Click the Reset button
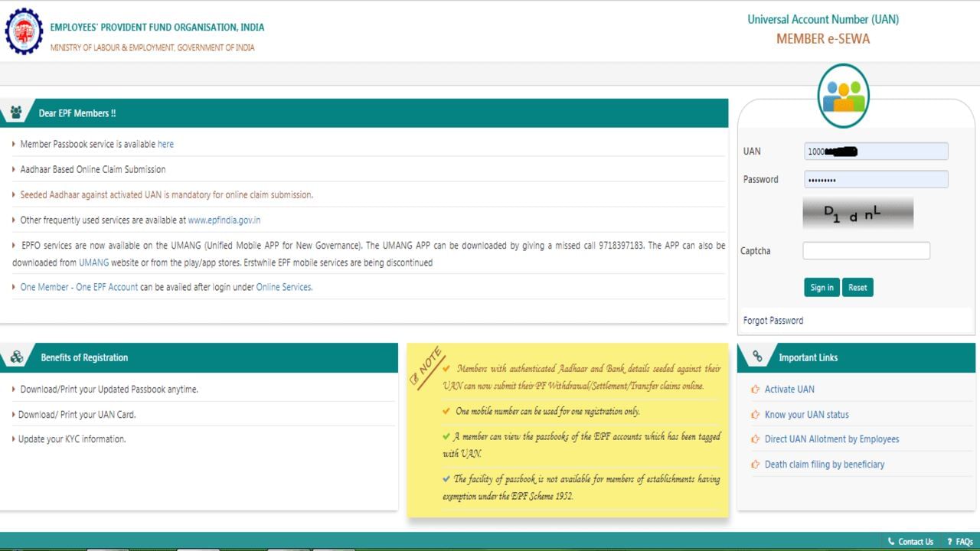 coord(857,287)
